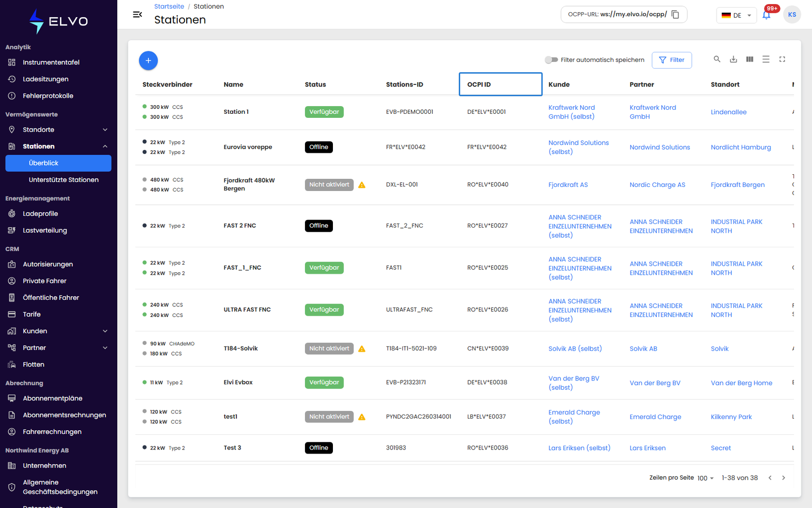812x508 pixels.
Task: Go to next page arrow
Action: pyautogui.click(x=784, y=478)
